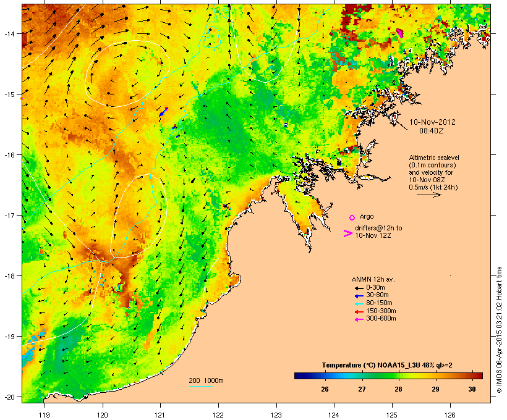Click the time text 08:40Z
Image resolution: width=507 pixels, height=420 pixels.
coord(432,131)
